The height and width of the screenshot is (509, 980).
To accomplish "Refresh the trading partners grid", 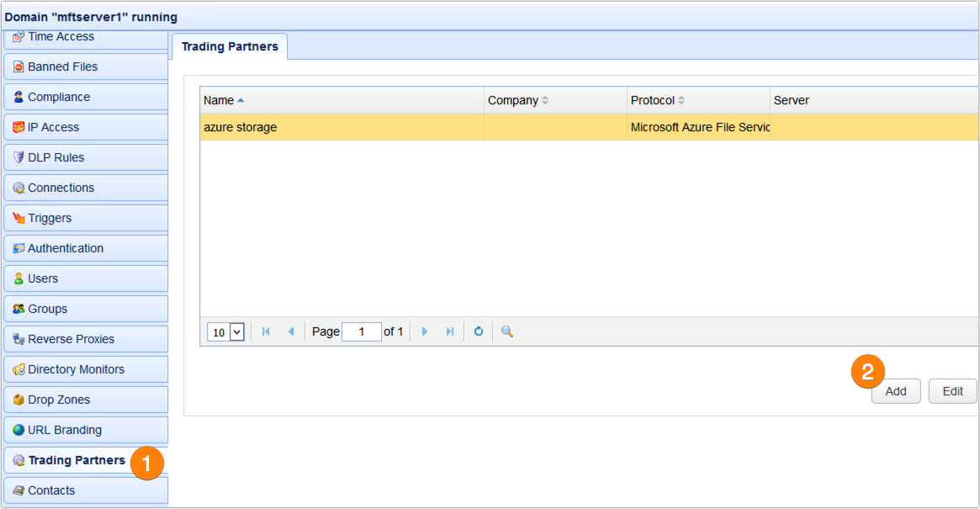I will click(478, 331).
